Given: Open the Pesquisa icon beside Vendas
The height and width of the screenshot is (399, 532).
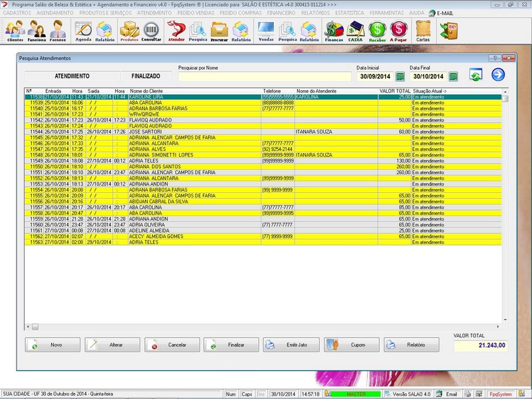Looking at the screenshot, I should [x=288, y=31].
